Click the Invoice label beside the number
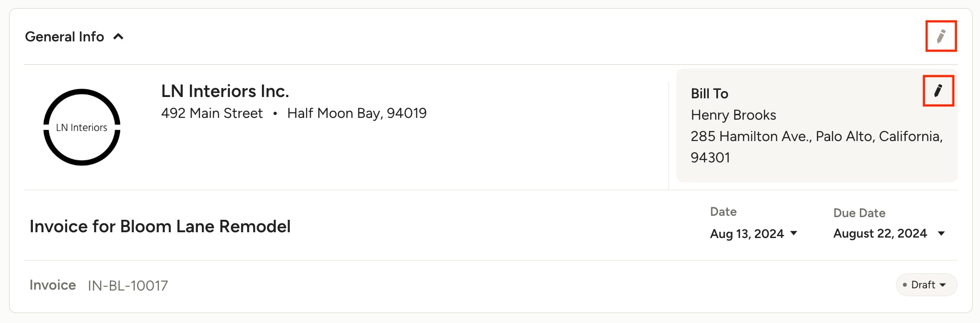This screenshot has width=980, height=323. tap(53, 285)
